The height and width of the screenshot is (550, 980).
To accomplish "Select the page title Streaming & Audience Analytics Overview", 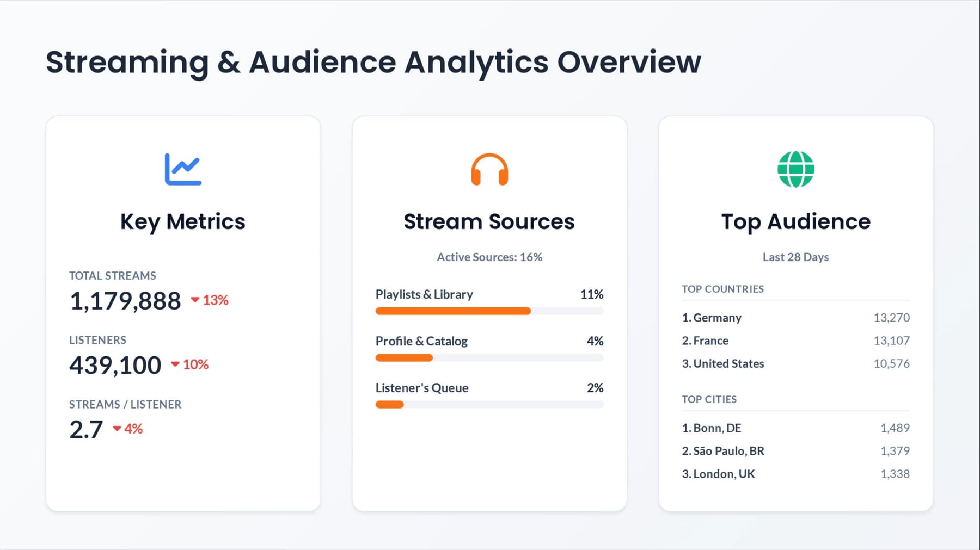I will pos(373,63).
